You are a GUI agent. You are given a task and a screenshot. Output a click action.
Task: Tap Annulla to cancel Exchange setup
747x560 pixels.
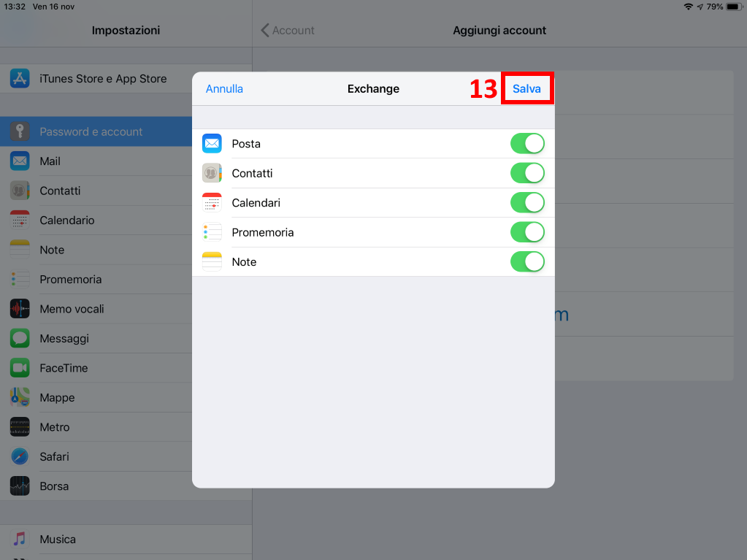click(224, 88)
